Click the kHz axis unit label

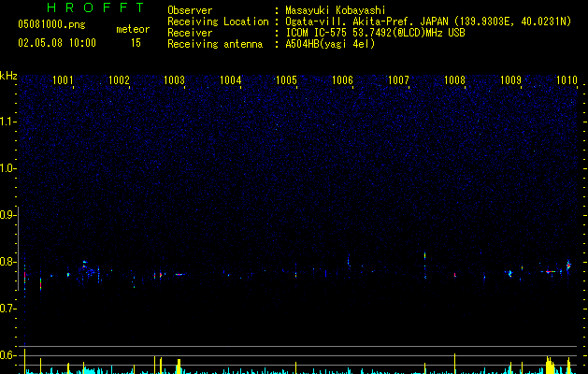pyautogui.click(x=8, y=76)
